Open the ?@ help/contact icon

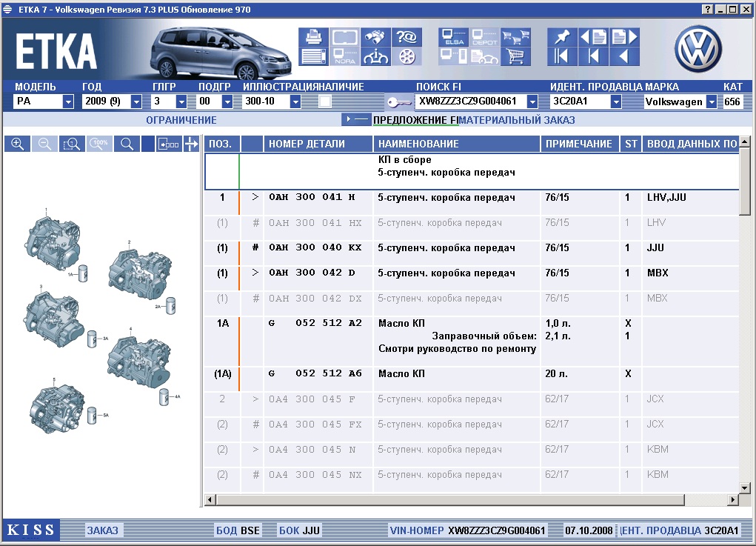click(407, 37)
